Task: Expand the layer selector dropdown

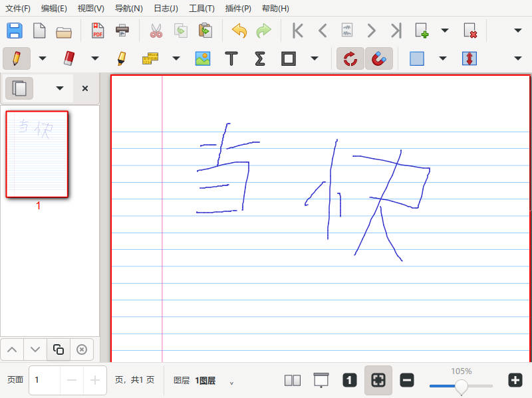Action: coord(231,382)
